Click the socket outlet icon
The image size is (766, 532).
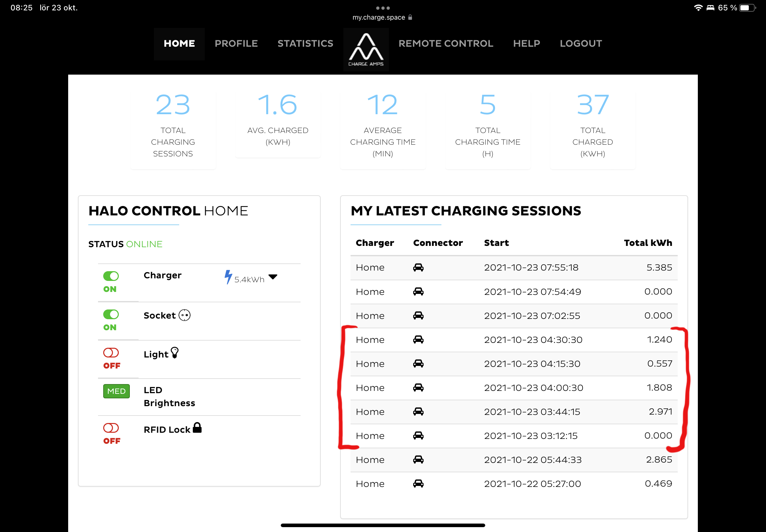click(184, 315)
